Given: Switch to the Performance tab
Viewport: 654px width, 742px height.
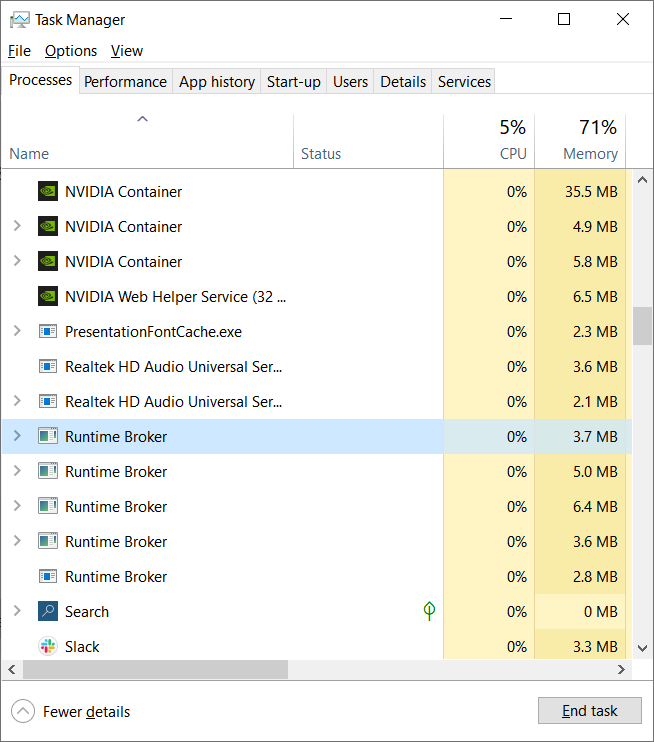Looking at the screenshot, I should (125, 82).
